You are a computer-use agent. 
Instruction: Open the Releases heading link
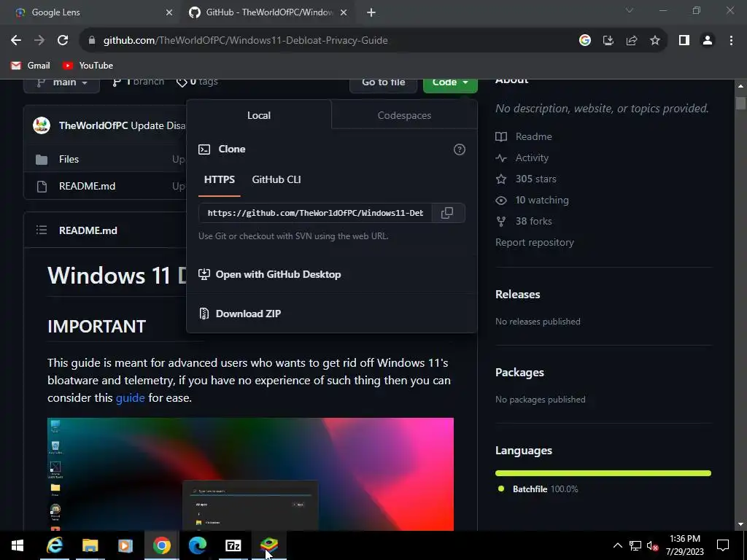pyautogui.click(x=517, y=295)
